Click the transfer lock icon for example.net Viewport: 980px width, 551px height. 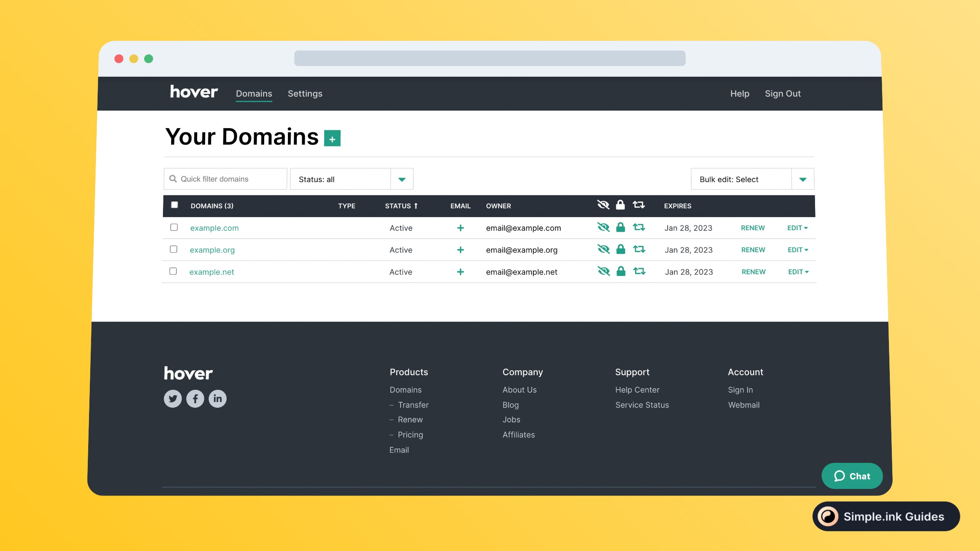tap(621, 271)
